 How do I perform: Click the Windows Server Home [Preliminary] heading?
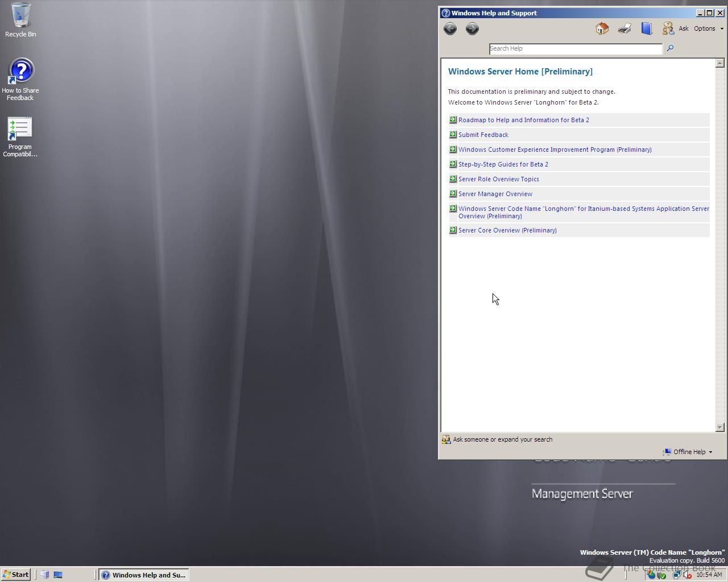[520, 72]
